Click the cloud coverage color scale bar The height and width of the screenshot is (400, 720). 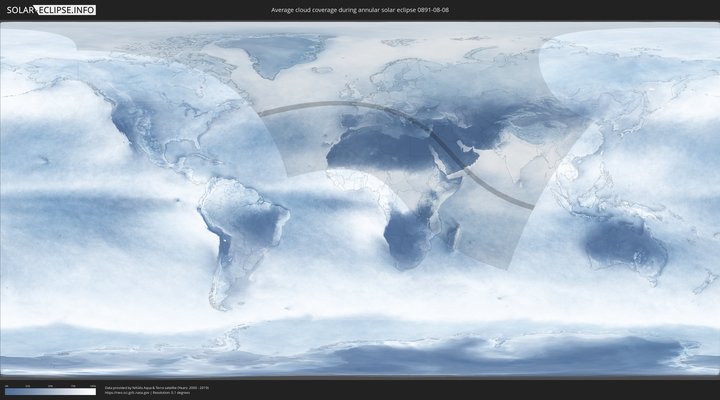click(50, 392)
